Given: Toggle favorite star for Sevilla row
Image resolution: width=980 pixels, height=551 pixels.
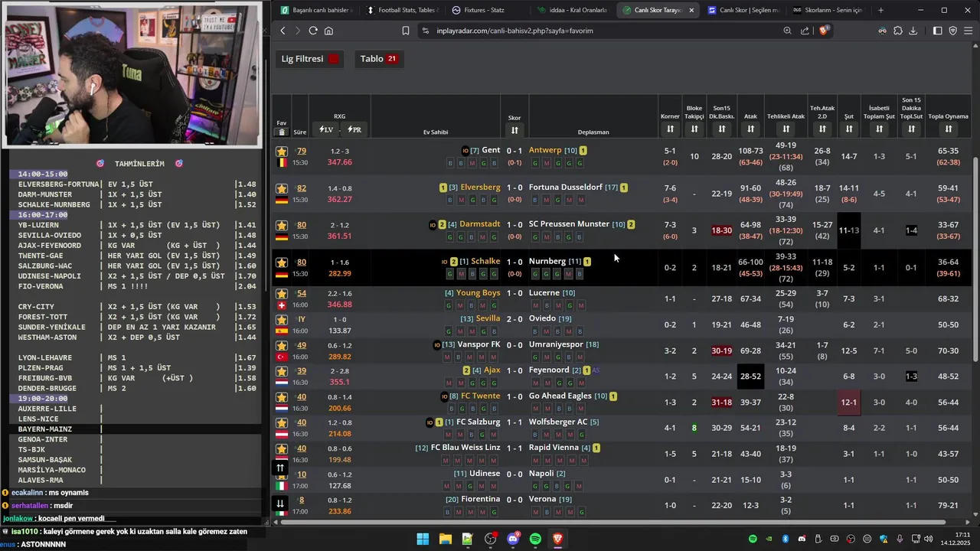Looking at the screenshot, I should click(x=282, y=319).
